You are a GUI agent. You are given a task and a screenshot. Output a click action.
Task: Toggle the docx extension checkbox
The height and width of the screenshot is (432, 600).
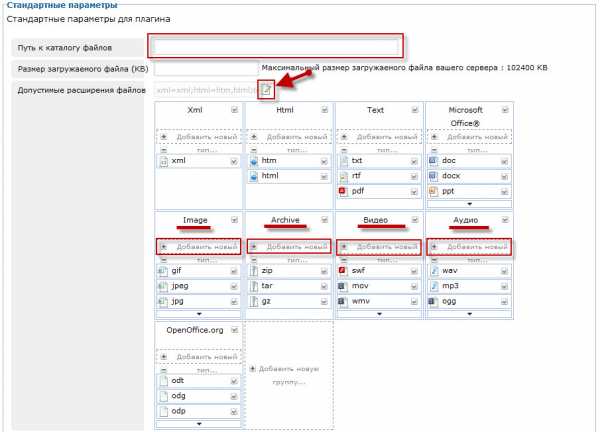click(x=504, y=177)
